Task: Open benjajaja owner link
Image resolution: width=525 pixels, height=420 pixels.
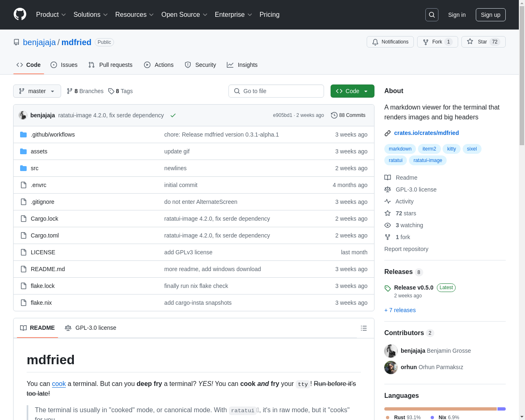Action: click(39, 42)
